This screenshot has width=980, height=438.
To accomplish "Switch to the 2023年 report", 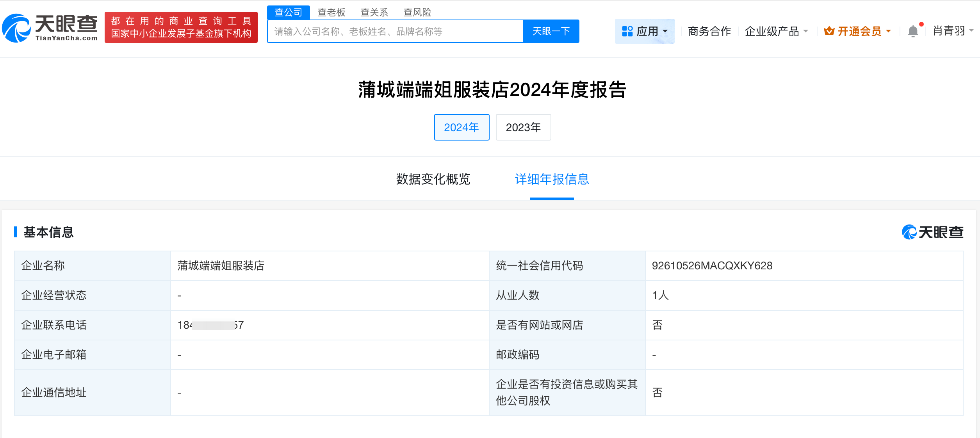I will pyautogui.click(x=523, y=127).
